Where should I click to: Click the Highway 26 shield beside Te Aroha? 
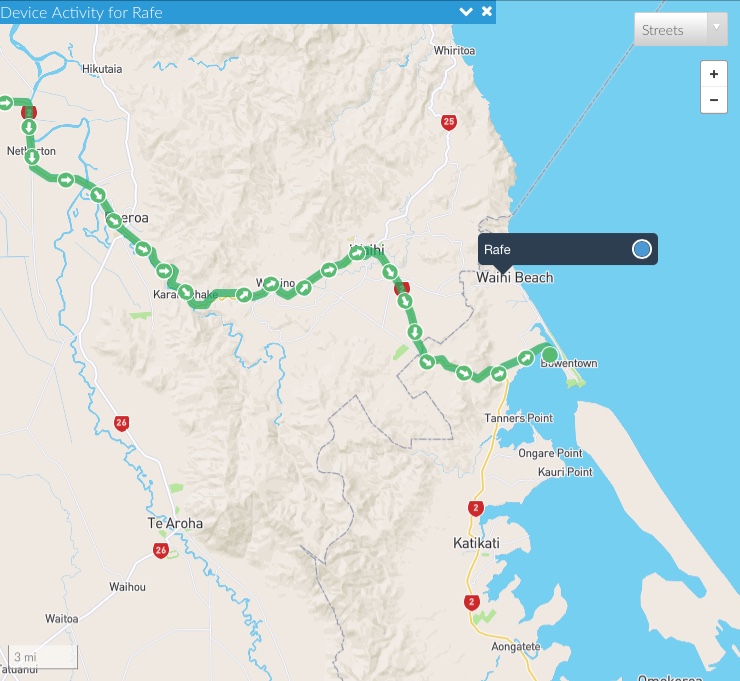pyautogui.click(x=161, y=551)
